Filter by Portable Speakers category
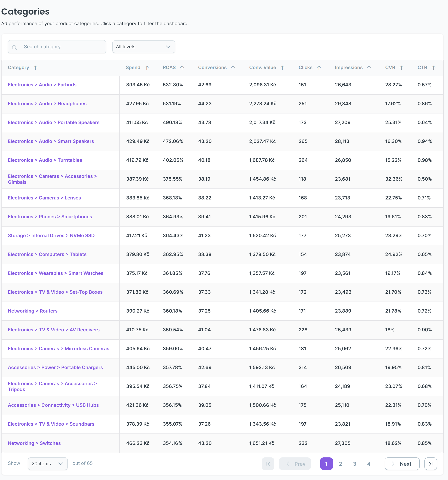 coord(54,123)
